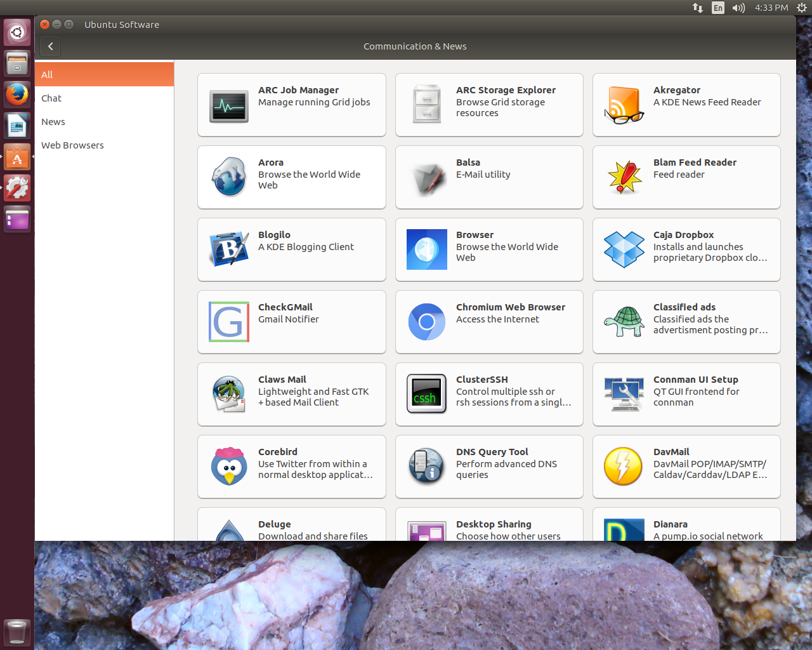Click the Akregator title text
Screen dimensions: 812x650
pos(677,90)
